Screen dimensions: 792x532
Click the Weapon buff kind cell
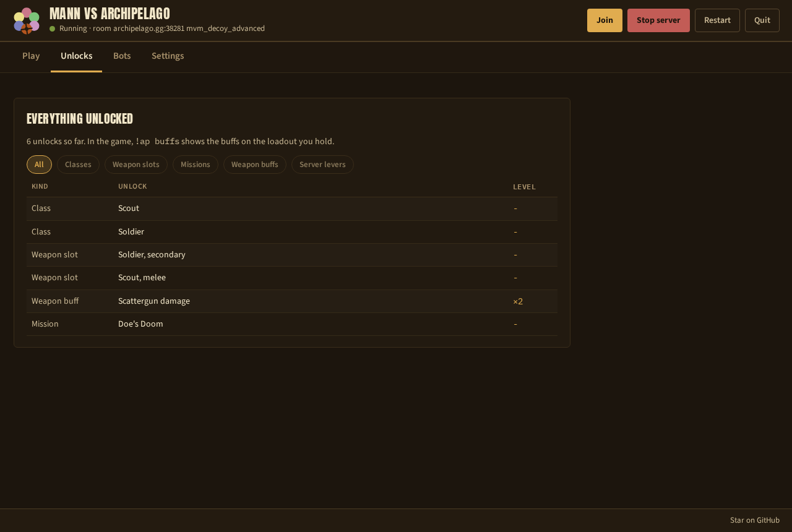(55, 301)
